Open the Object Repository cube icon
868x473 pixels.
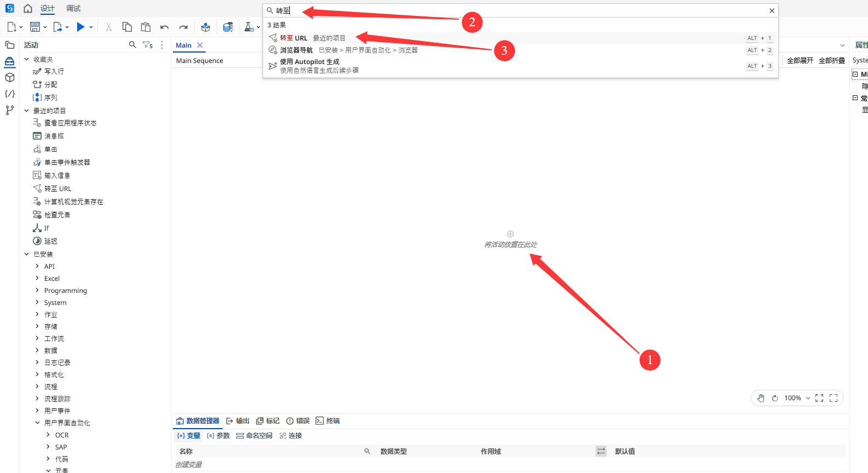click(10, 78)
